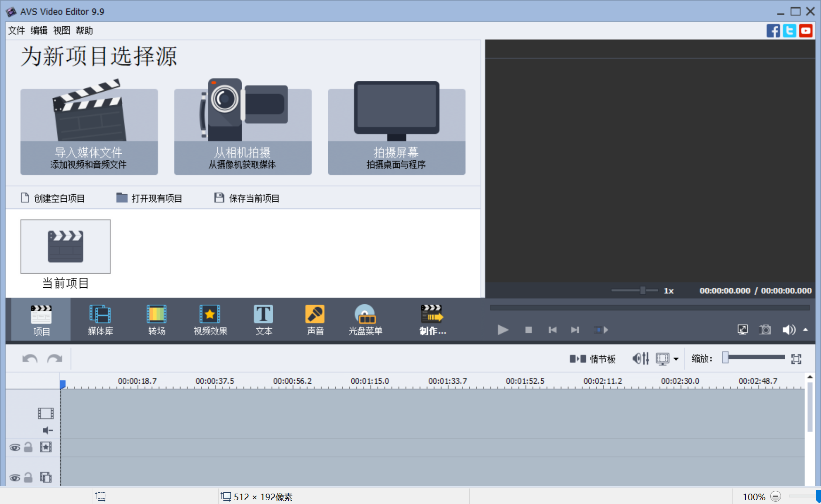
Task: Jump to next scene in preview
Action: 601,330
